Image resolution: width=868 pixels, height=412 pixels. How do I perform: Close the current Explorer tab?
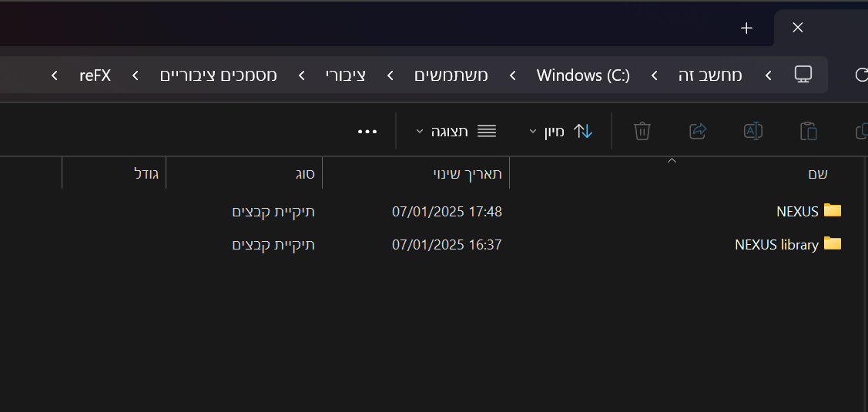[x=798, y=28]
